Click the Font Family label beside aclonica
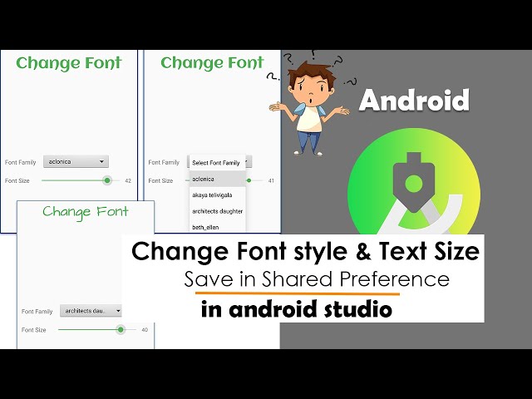This screenshot has width=532, height=399. pyautogui.click(x=20, y=162)
